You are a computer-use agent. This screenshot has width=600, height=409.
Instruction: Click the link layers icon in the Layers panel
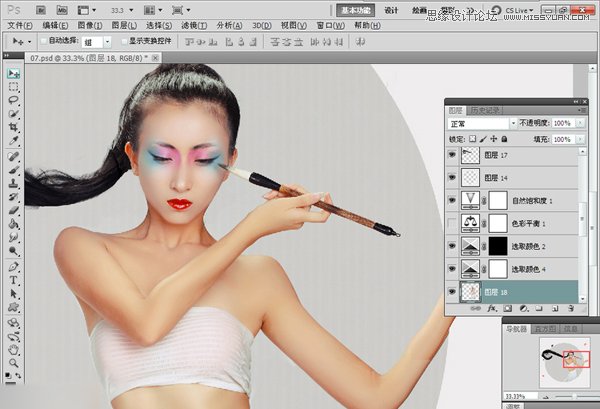click(475, 308)
